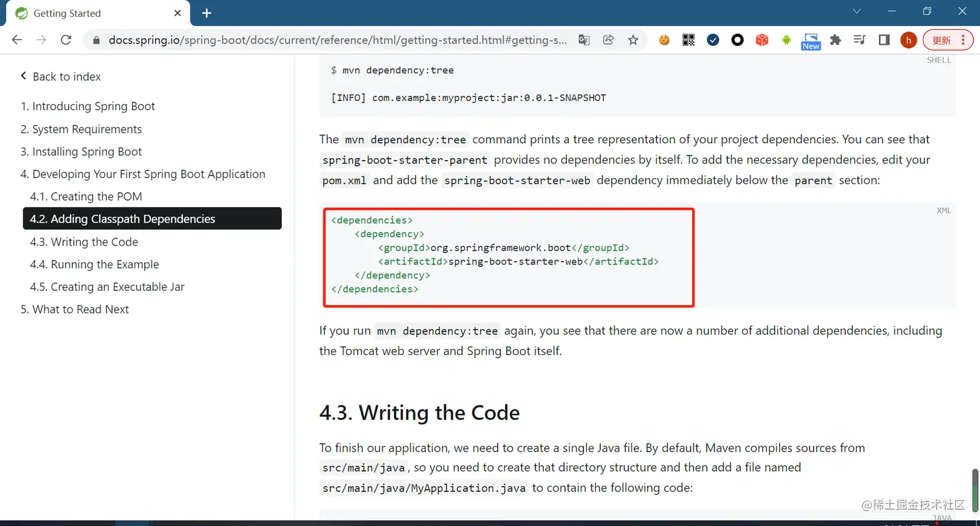Click the red 更新 update button
This screenshot has width=980, height=526.
[942, 40]
